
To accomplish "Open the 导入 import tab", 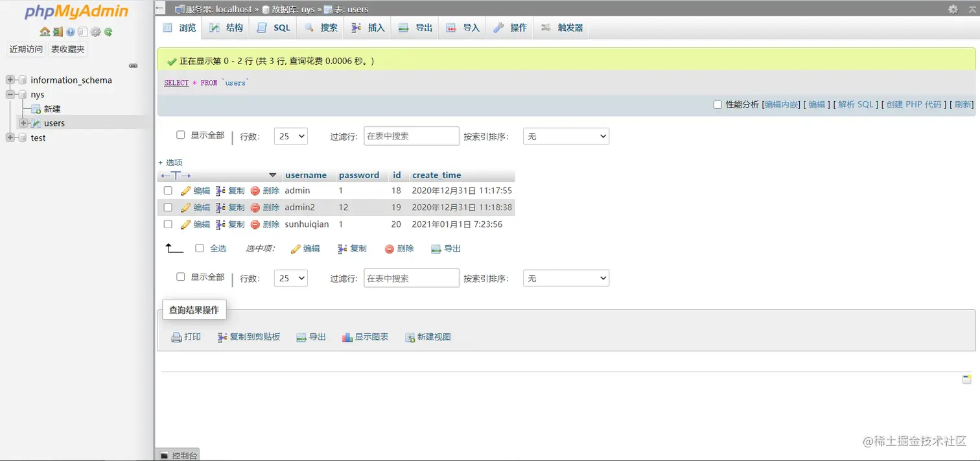I will click(463, 28).
